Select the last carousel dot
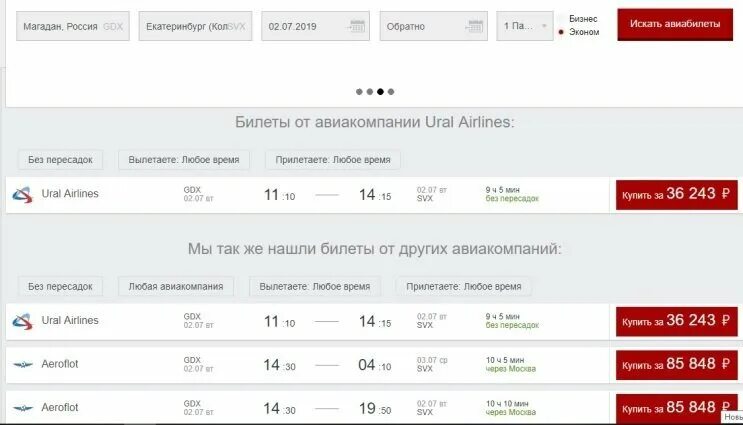 [391, 92]
